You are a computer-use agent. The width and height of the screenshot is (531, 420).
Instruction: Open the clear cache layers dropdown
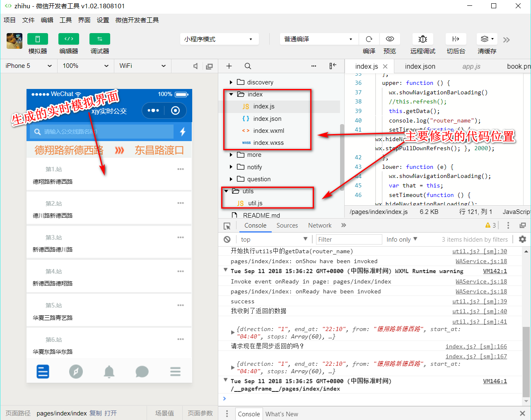(487, 39)
